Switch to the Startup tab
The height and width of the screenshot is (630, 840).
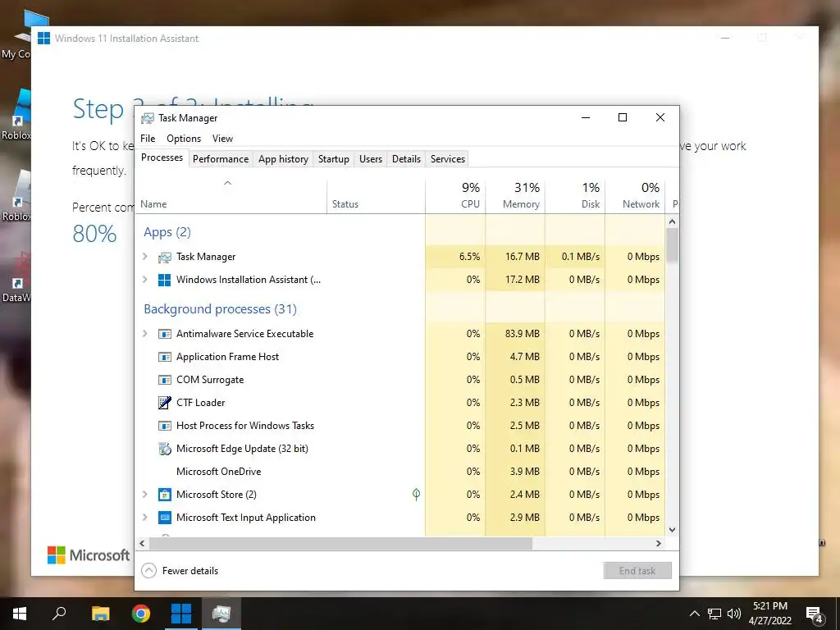333,159
